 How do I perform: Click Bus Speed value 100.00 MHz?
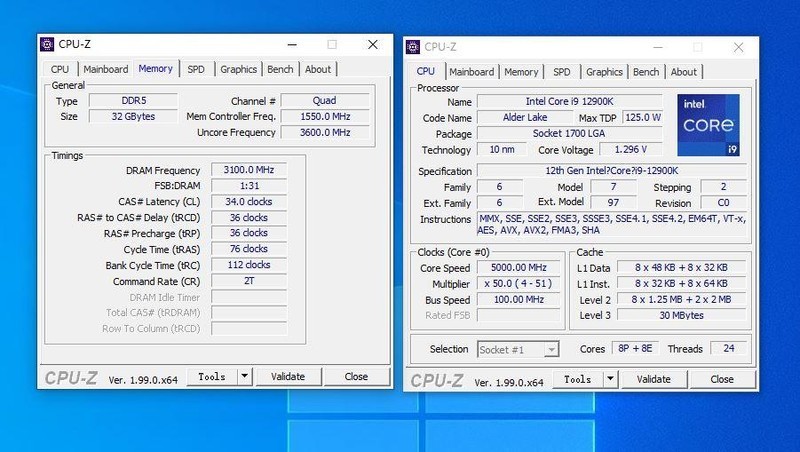click(x=519, y=299)
